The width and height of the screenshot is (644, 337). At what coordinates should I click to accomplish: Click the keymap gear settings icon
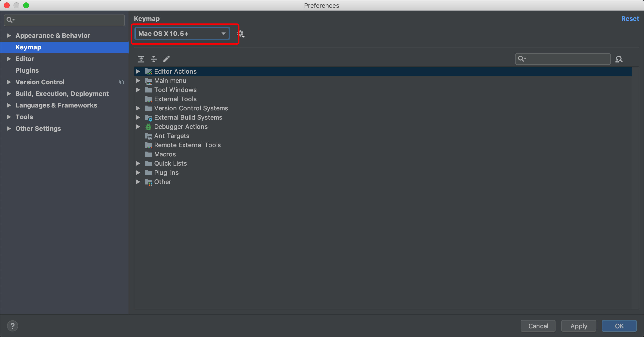pos(241,34)
